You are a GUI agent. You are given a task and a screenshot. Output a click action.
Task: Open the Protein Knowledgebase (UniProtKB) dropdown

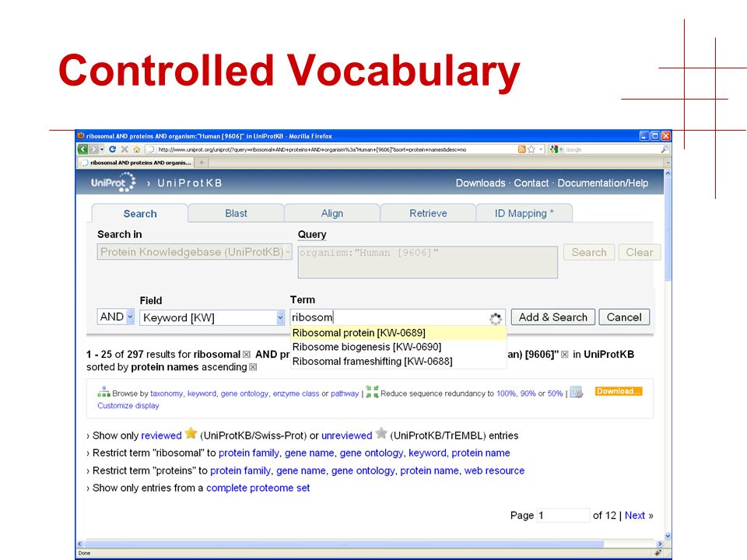pyautogui.click(x=195, y=252)
